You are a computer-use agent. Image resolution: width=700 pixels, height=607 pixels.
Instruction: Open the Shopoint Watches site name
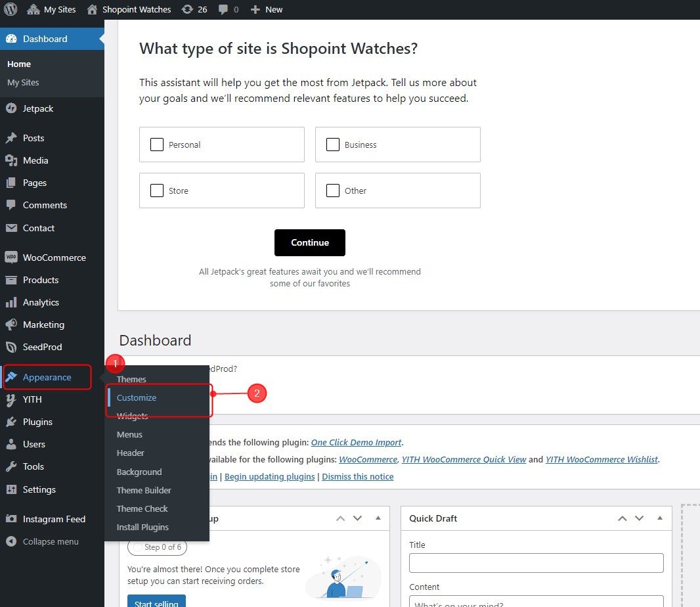(137, 9)
